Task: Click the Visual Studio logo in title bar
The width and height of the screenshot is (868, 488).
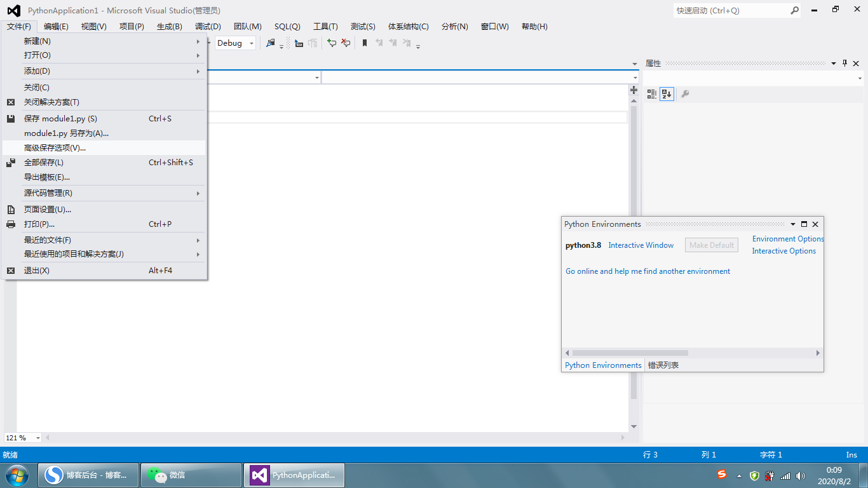Action: [x=13, y=10]
